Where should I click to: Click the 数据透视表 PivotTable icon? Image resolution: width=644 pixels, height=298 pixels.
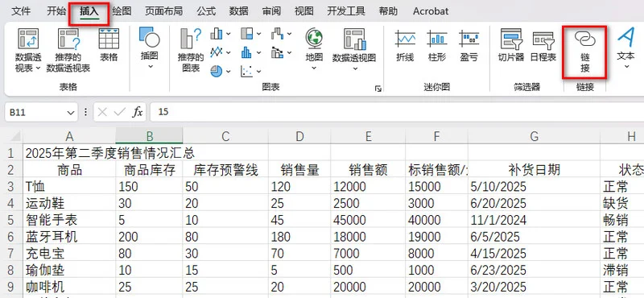coord(28,39)
